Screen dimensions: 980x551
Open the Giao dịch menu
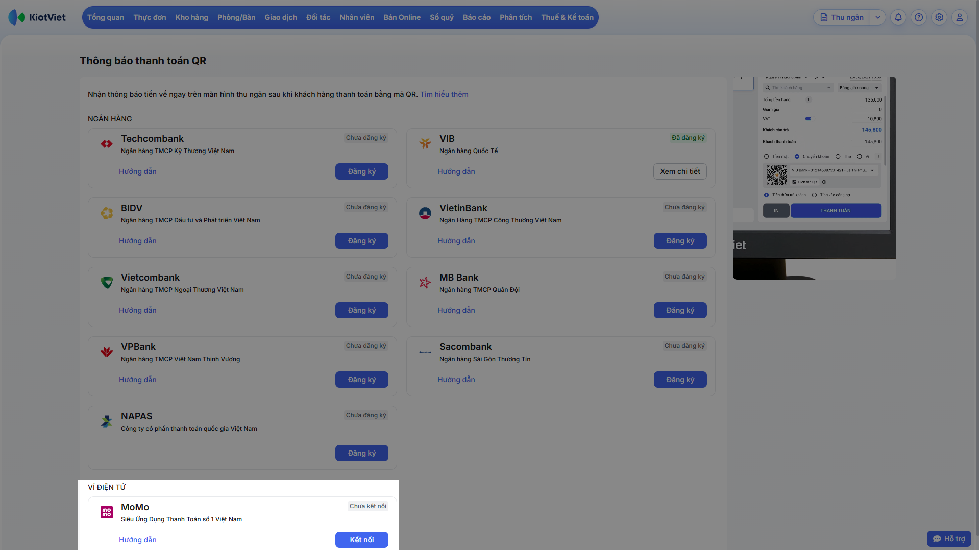(281, 17)
